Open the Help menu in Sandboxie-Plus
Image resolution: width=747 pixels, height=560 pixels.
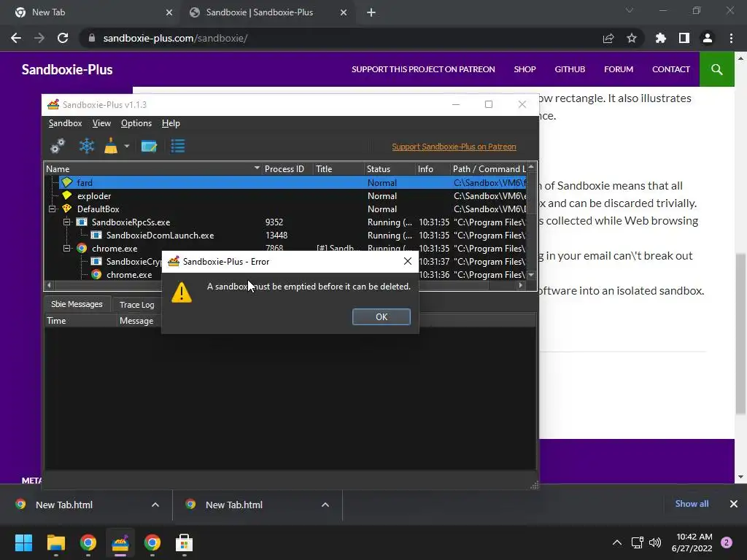coord(171,123)
